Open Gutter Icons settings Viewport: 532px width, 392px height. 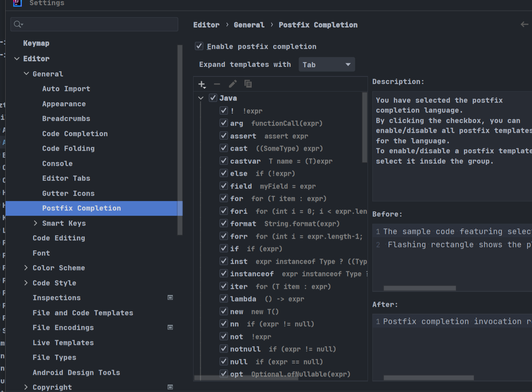point(68,193)
